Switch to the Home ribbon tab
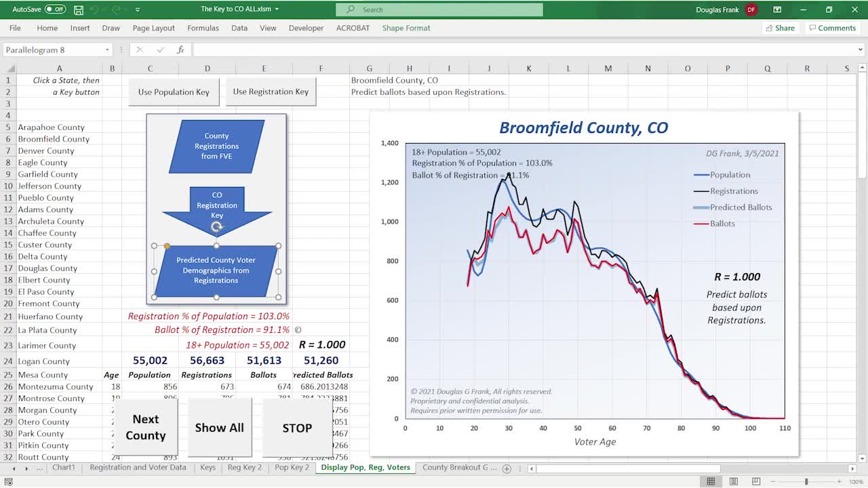The width and height of the screenshot is (868, 488). tap(47, 28)
